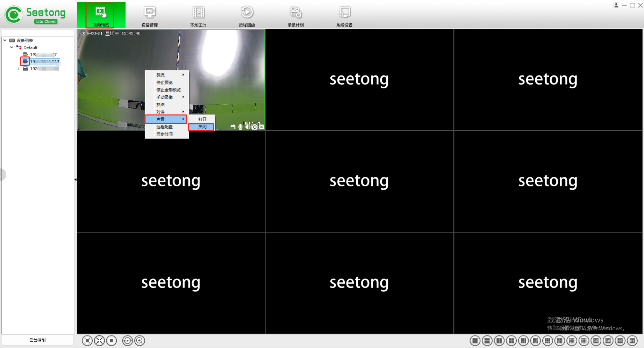Switch to four-window grid layout
This screenshot has height=348, width=644.
pos(511,341)
